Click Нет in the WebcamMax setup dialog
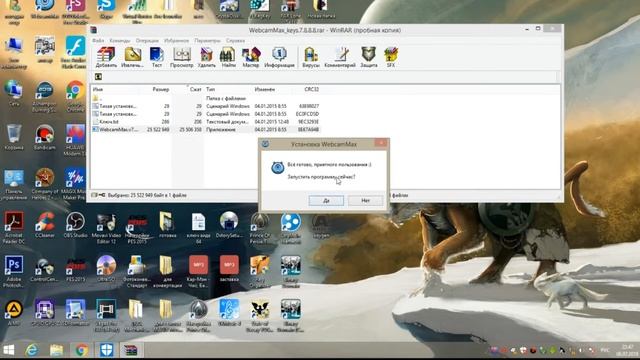This screenshot has height=360, width=640. coord(365,200)
